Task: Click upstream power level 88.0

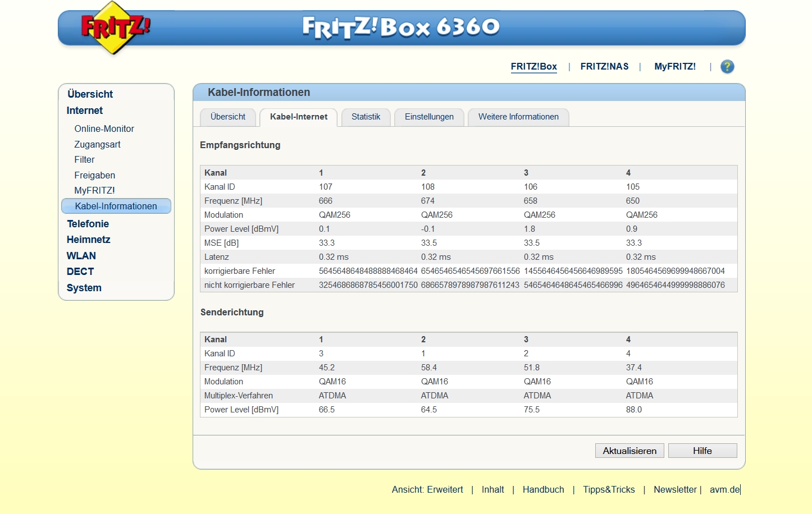Action: [634, 410]
